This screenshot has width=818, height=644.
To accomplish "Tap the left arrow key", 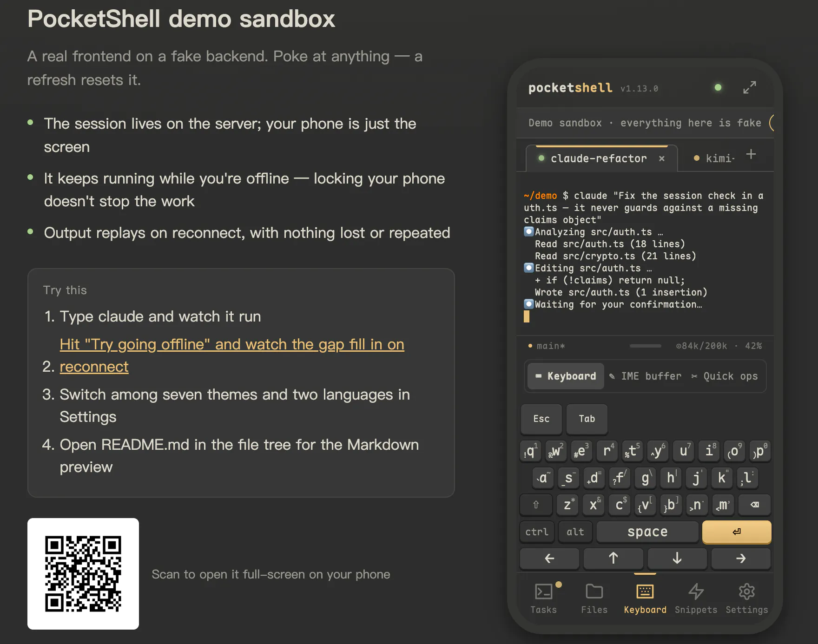I will (549, 559).
